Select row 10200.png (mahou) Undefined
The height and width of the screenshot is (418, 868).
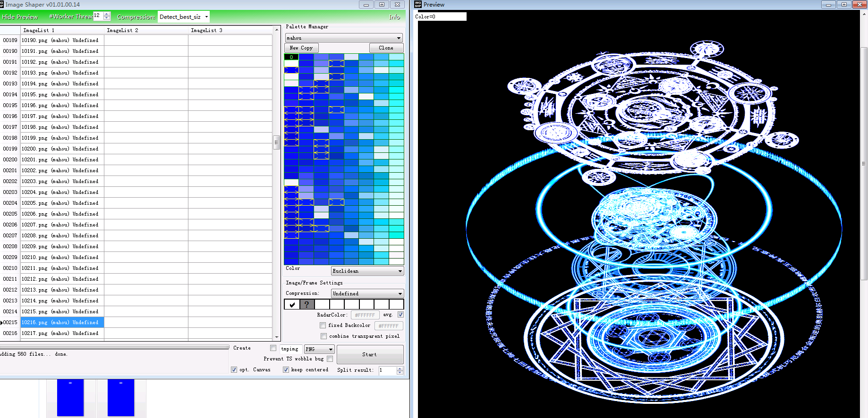coord(62,149)
